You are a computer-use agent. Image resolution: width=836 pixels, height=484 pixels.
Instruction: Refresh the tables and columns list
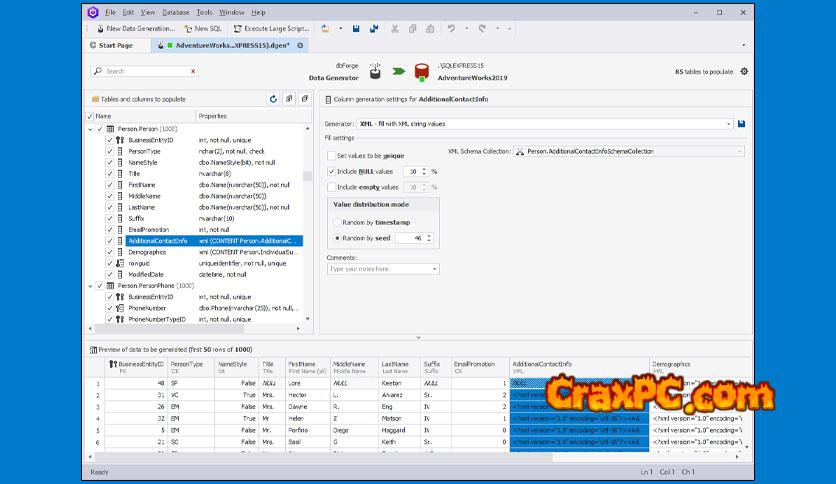[273, 99]
